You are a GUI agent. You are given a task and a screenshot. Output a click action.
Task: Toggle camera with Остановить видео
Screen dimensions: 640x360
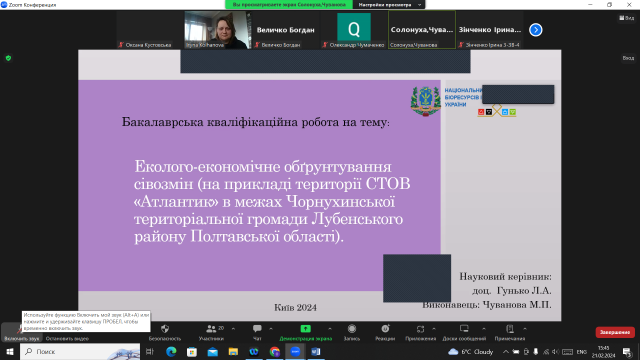pyautogui.click(x=67, y=338)
